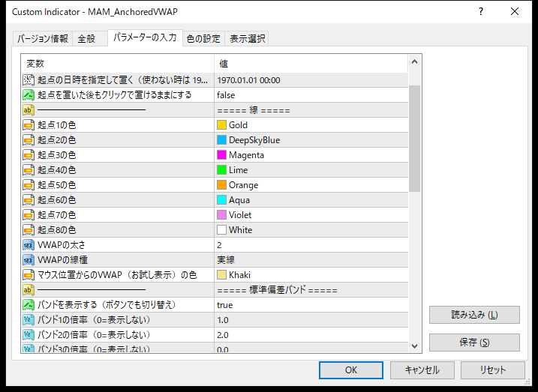
Task: Click the ab icon beside ===== 標準偏差バンド =====
Action: pos(29,290)
